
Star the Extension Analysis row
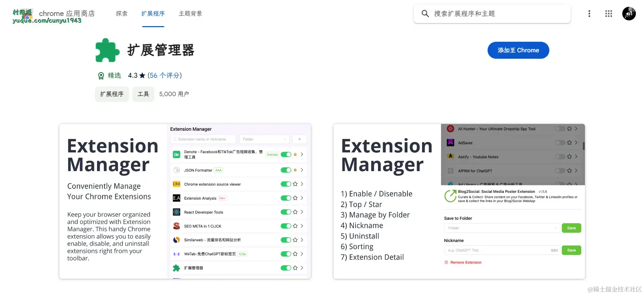[x=295, y=198]
